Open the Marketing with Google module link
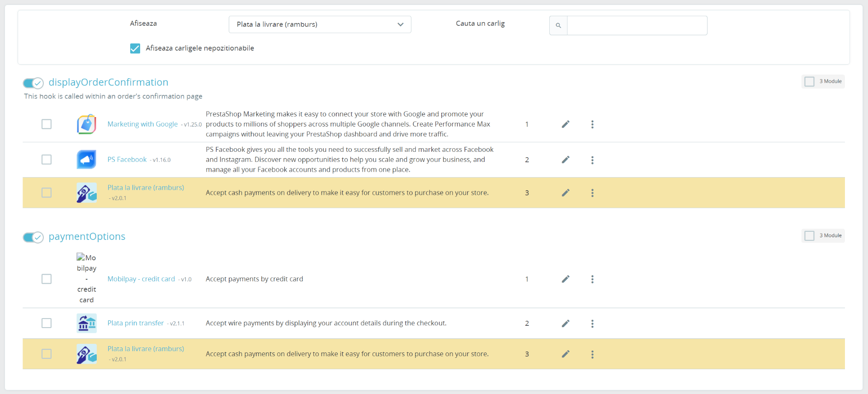The width and height of the screenshot is (868, 394). click(142, 124)
